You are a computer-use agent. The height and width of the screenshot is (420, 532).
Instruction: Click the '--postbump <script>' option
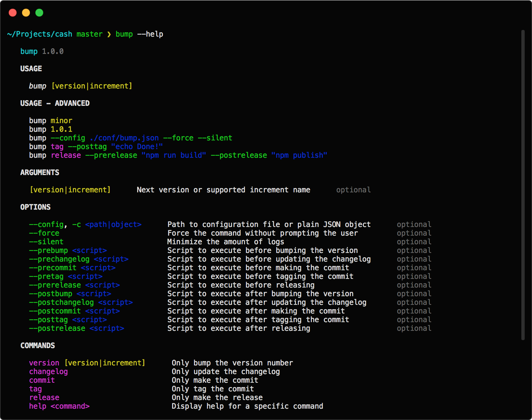70,294
